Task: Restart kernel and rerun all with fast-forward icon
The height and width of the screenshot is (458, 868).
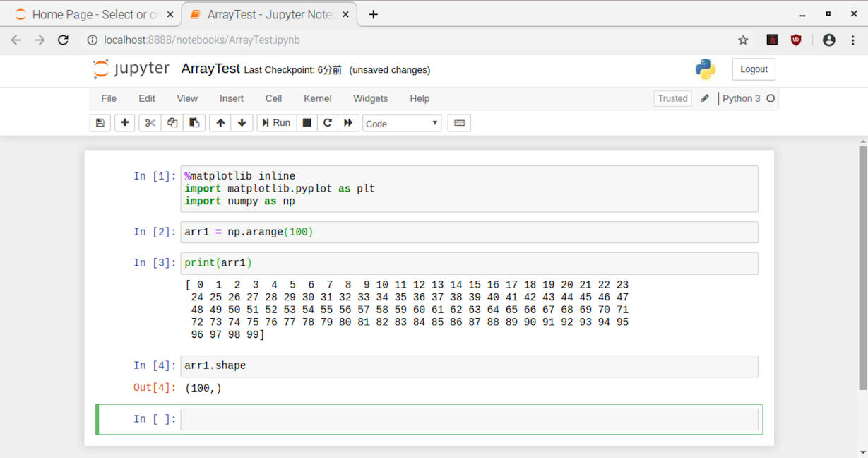Action: (x=348, y=123)
